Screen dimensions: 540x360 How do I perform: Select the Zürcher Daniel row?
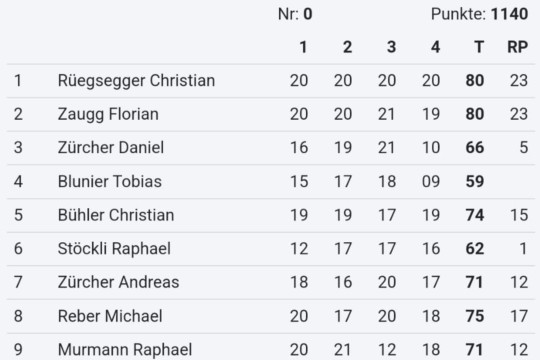coord(271,148)
